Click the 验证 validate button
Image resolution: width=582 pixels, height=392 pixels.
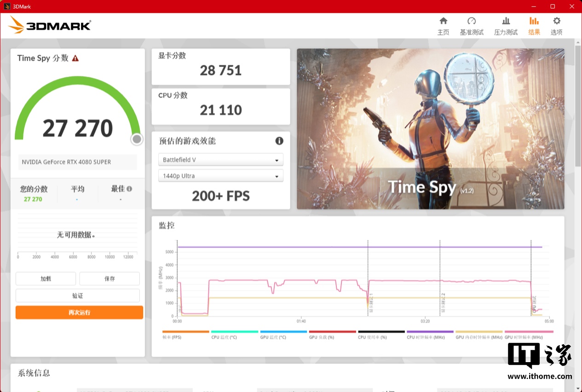(78, 295)
